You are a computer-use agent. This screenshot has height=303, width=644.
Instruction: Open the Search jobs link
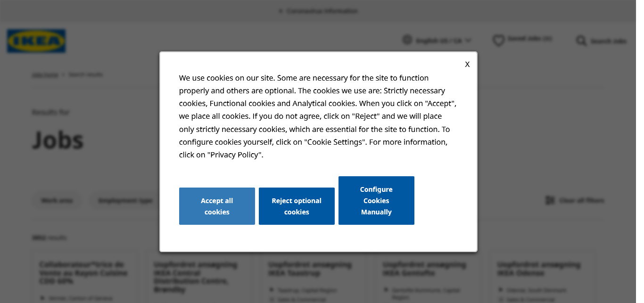tap(608, 41)
